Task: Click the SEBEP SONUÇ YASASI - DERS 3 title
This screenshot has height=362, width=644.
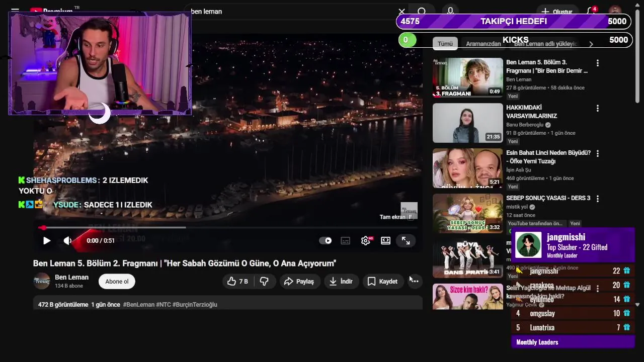Action: coord(548,198)
